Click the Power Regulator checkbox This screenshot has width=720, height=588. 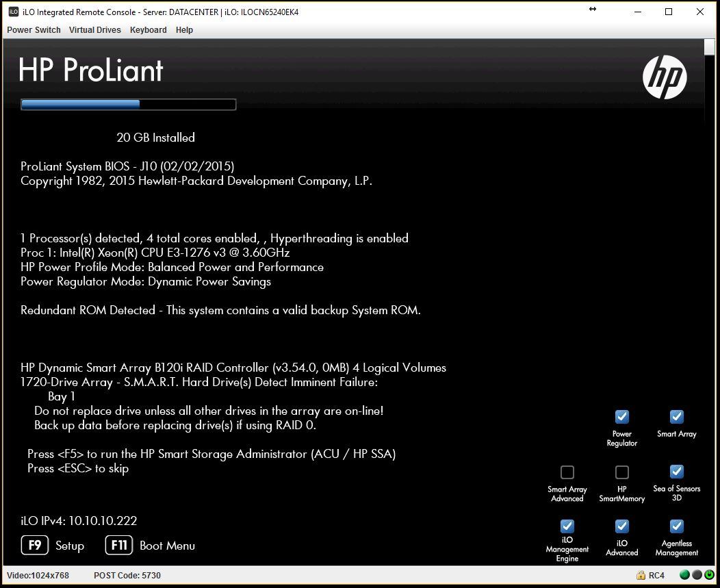coord(621,417)
